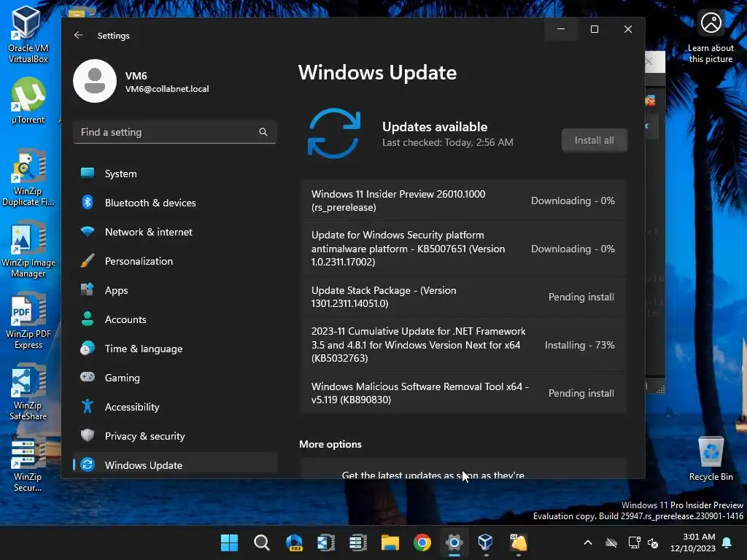
Task: Click the Accounts person icon in the sidebar
Action: point(88,319)
